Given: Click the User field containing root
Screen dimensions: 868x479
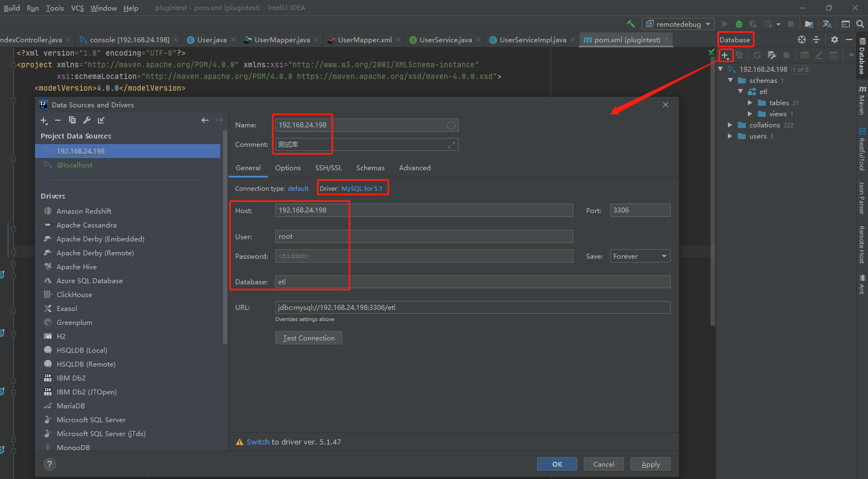Looking at the screenshot, I should 424,236.
